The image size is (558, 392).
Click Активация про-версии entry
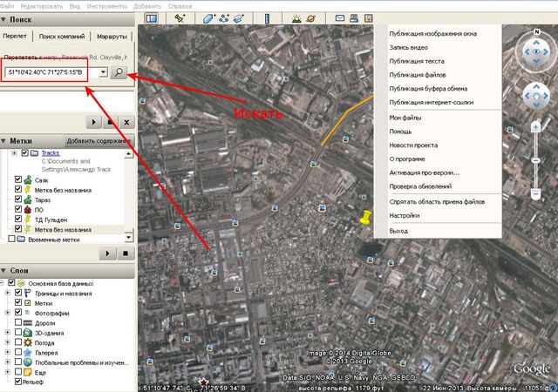pos(425,172)
